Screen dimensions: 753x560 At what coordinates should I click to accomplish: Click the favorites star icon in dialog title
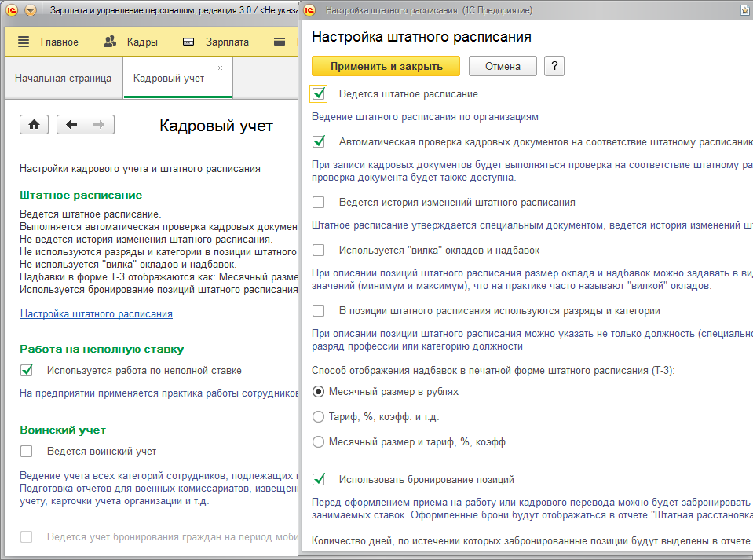[x=744, y=10]
